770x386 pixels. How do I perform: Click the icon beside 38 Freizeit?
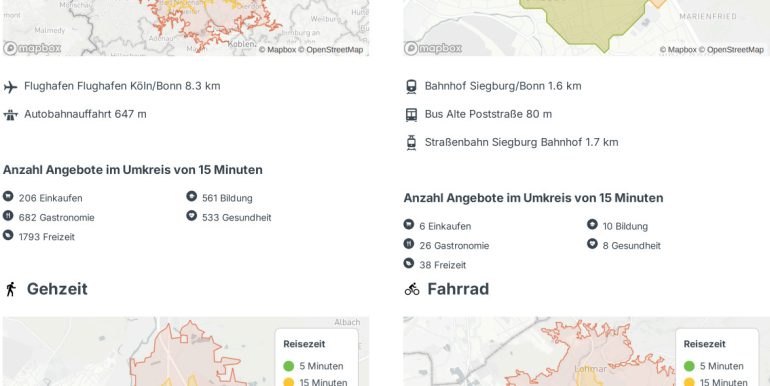[x=409, y=263]
